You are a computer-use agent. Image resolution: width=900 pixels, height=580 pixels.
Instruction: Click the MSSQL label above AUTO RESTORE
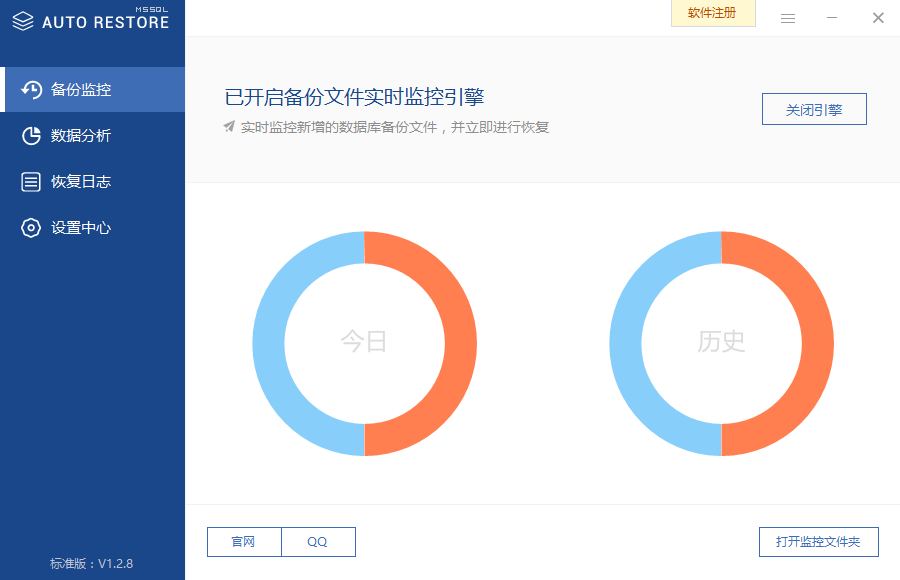[x=148, y=8]
